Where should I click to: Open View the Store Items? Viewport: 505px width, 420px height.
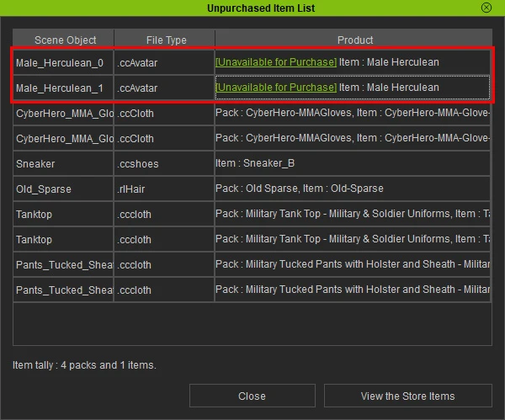(407, 396)
